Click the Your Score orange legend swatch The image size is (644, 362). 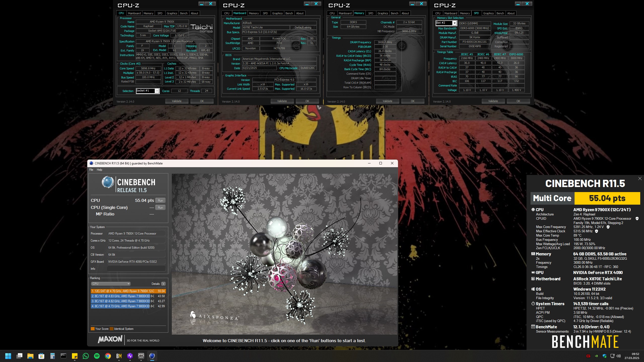click(x=93, y=329)
